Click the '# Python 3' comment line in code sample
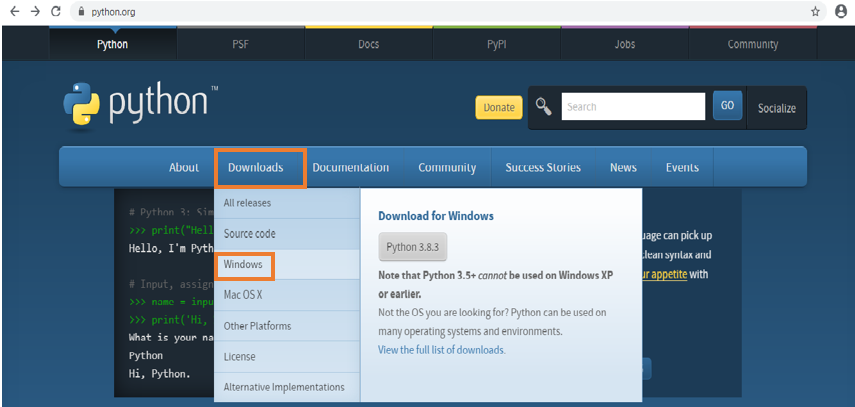Viewport: 855px width, 407px height. pyautogui.click(x=171, y=212)
